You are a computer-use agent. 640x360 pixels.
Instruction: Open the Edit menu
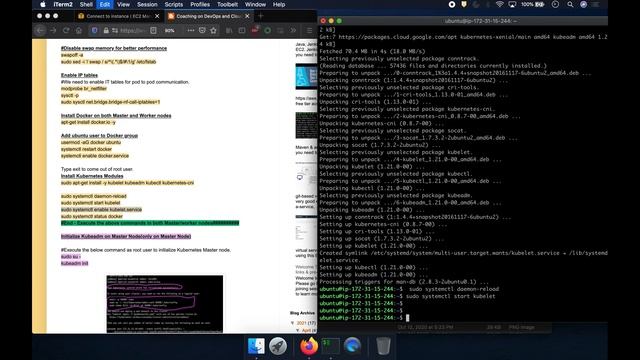coord(105,4)
